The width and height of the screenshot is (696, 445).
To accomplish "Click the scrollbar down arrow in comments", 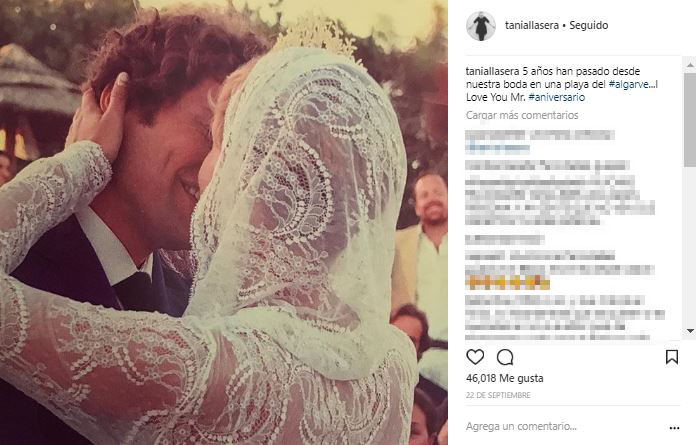I will (690, 331).
